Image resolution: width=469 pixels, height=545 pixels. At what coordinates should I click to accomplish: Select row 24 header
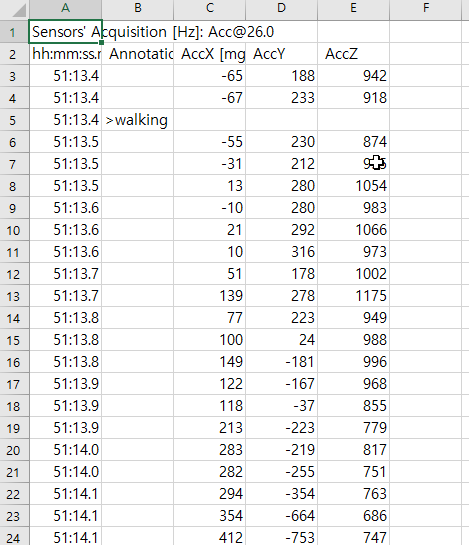tap(14, 537)
